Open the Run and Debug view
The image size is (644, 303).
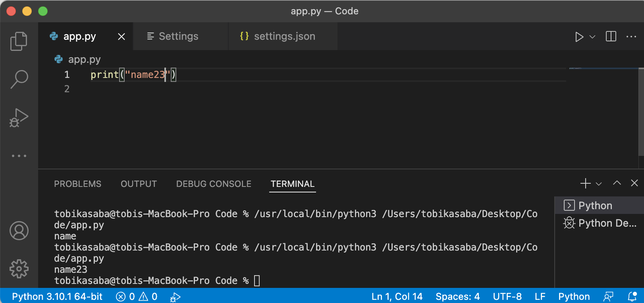(x=19, y=118)
